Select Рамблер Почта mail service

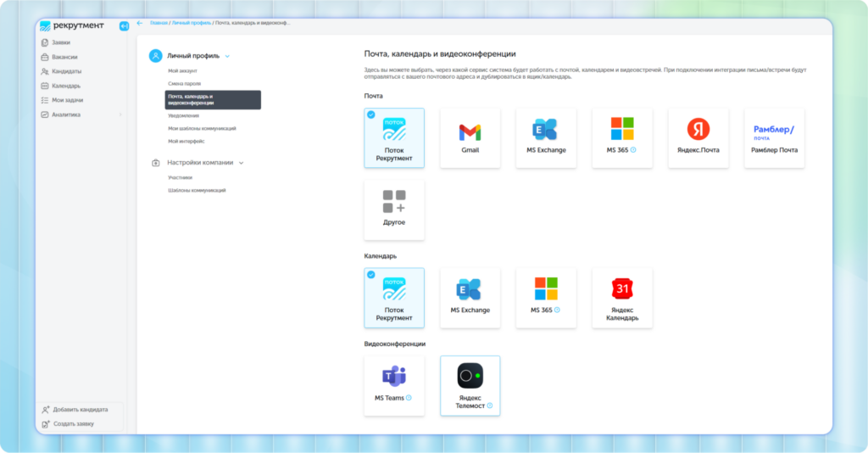point(774,138)
